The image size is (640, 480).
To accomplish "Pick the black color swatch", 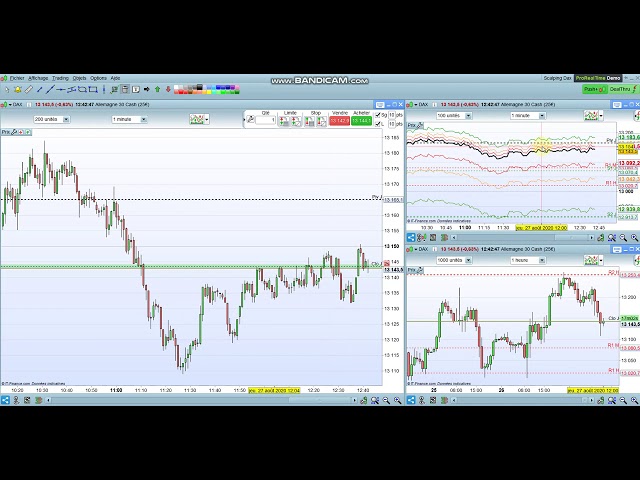I will click(200, 87).
